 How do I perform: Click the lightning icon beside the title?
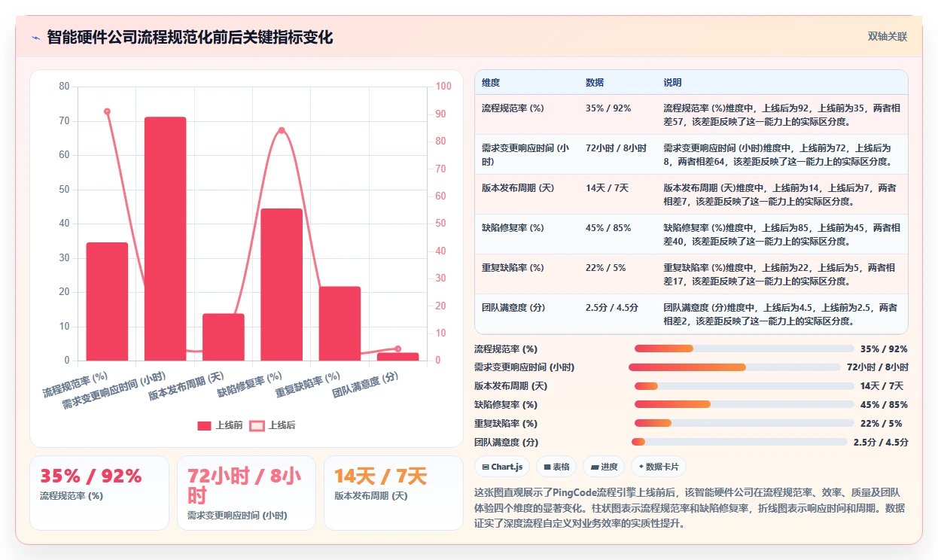pos(36,37)
